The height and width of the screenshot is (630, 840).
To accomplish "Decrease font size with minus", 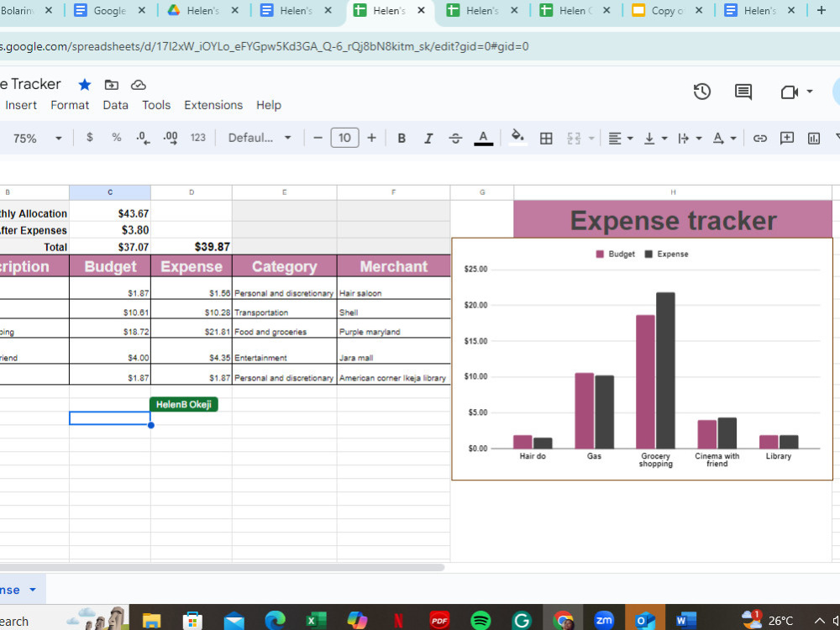I will [318, 138].
